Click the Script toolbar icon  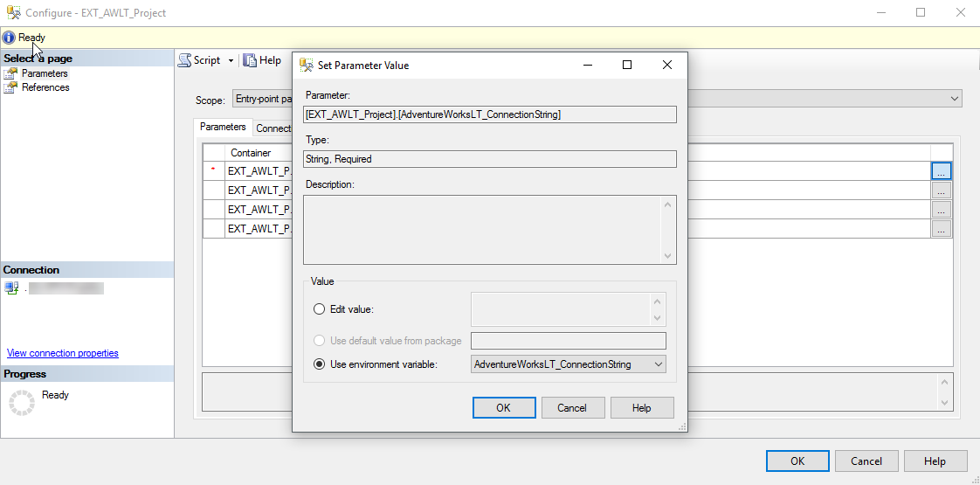pyautogui.click(x=184, y=60)
